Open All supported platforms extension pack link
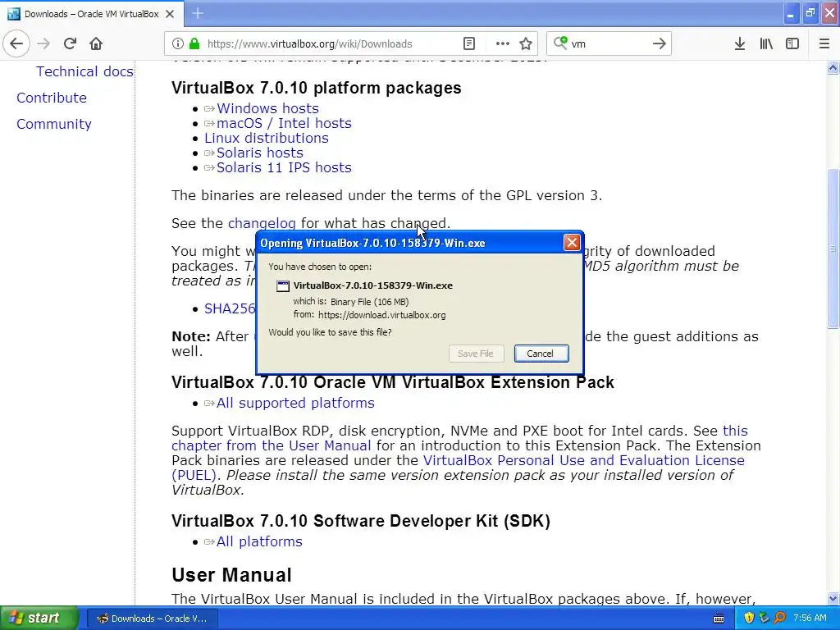Image resolution: width=840 pixels, height=630 pixels. click(x=295, y=403)
